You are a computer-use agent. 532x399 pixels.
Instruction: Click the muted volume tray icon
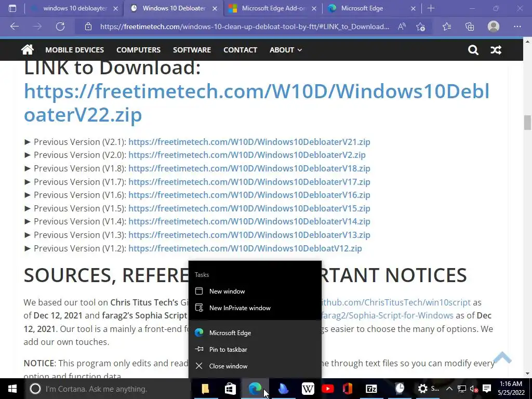(474, 389)
